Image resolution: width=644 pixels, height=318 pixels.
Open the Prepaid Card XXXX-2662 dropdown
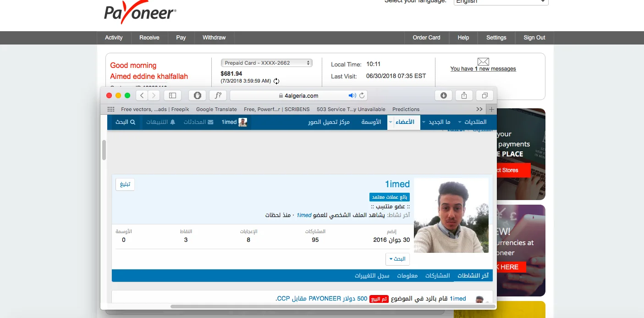click(266, 63)
